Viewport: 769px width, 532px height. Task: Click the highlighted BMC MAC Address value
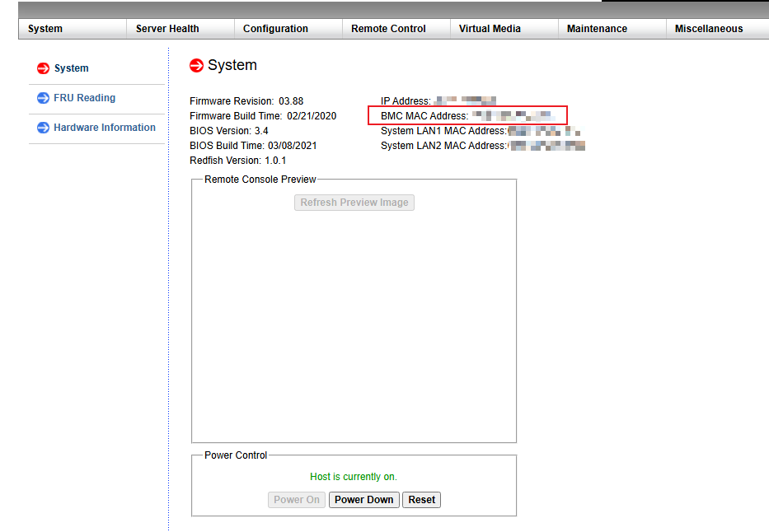click(x=514, y=116)
